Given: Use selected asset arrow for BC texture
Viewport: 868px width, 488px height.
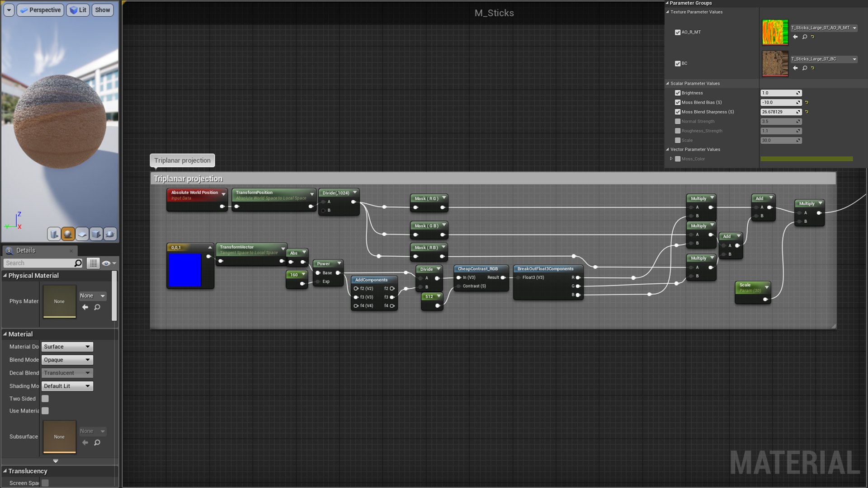Looking at the screenshot, I should click(795, 68).
